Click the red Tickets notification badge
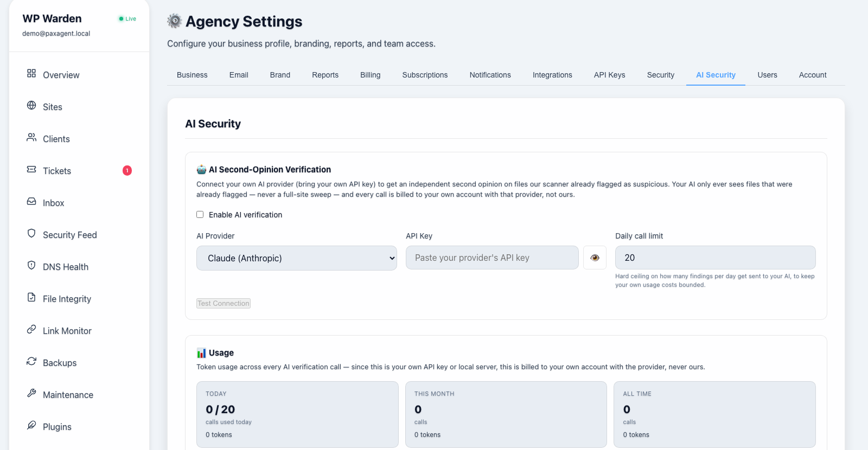The width and height of the screenshot is (868, 450). point(127,171)
